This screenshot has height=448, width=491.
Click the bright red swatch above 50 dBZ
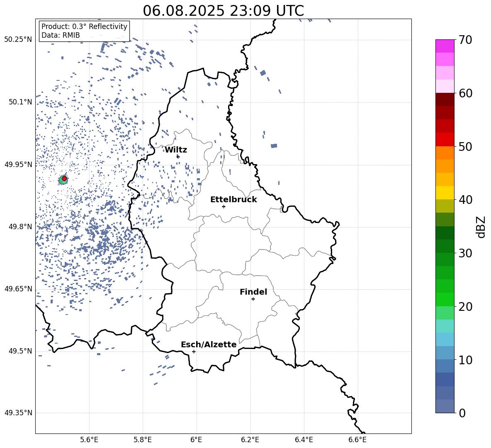click(445, 140)
